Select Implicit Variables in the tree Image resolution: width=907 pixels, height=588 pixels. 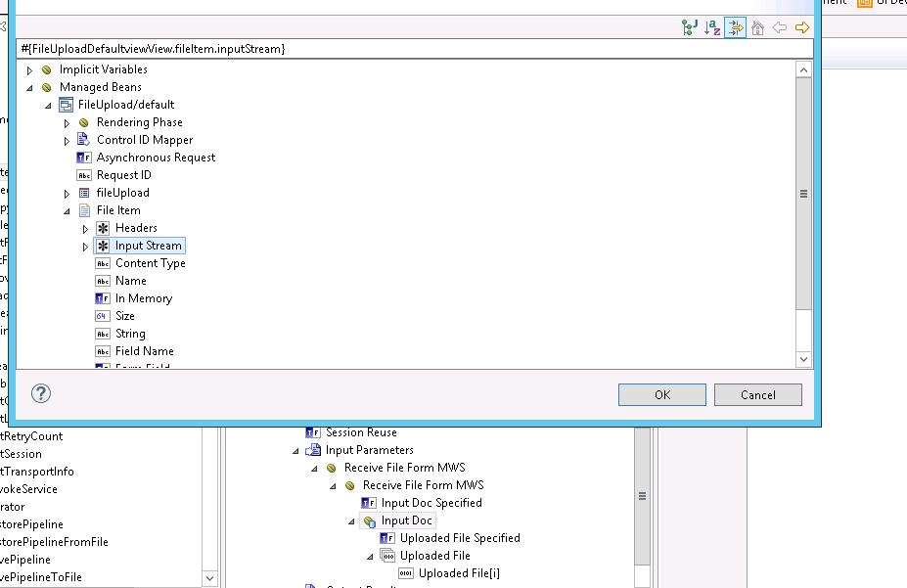[103, 69]
